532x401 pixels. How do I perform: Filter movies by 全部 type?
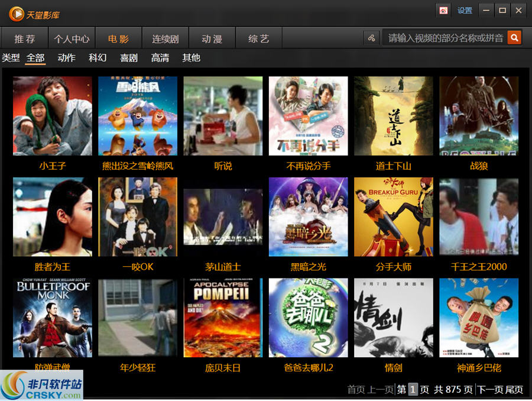(35, 58)
